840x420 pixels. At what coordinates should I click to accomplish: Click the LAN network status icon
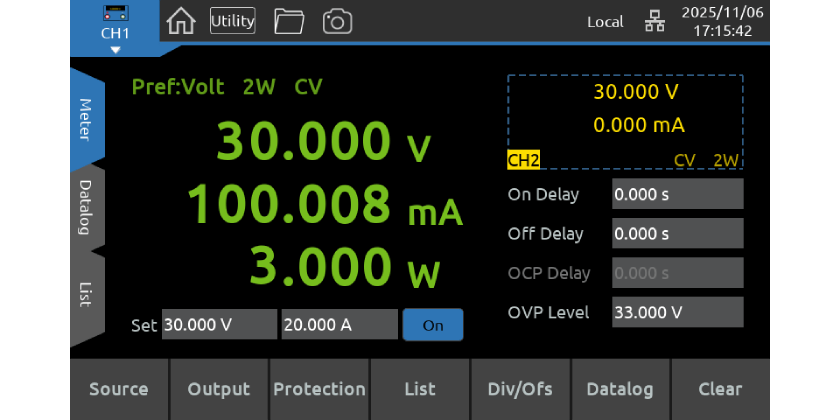[x=655, y=22]
